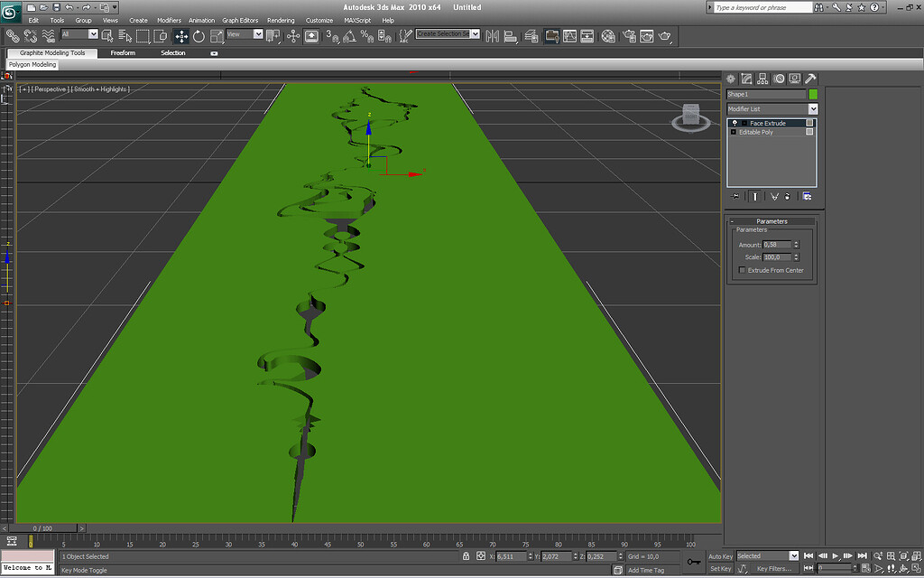The height and width of the screenshot is (578, 924).
Task: Select the Select Object arrow tool
Action: [x=106, y=36]
